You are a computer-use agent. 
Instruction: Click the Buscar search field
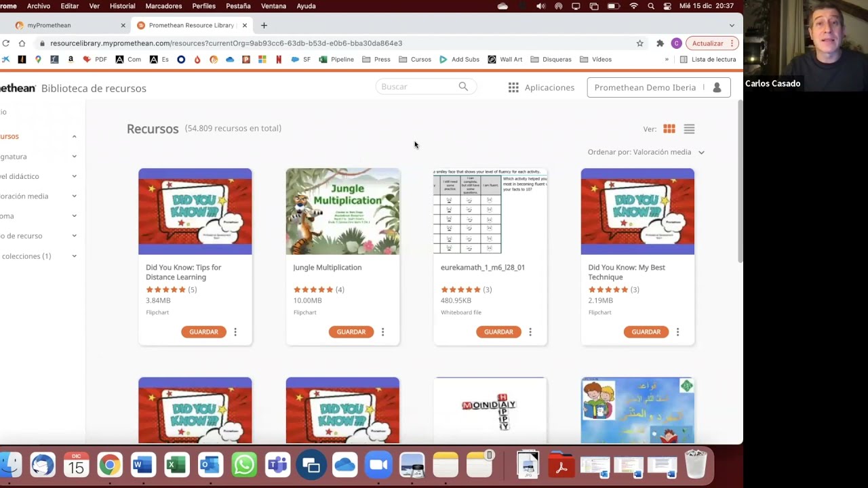426,87
